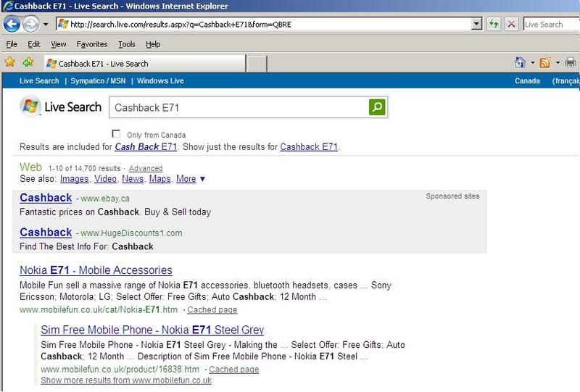Screen dimensions: 580x392
Task: Switch to News results
Action: click(x=133, y=179)
